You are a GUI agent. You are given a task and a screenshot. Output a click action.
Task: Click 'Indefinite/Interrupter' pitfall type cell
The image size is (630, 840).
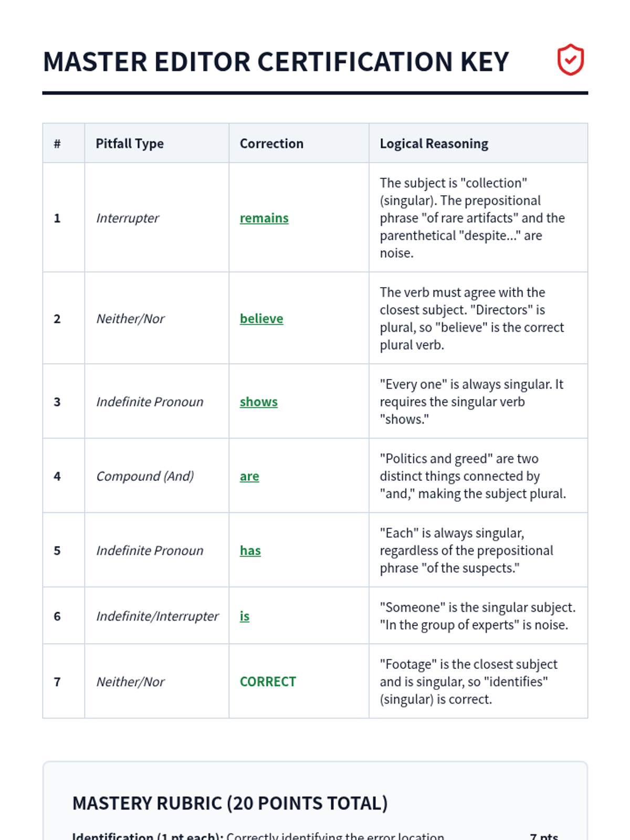tap(157, 616)
